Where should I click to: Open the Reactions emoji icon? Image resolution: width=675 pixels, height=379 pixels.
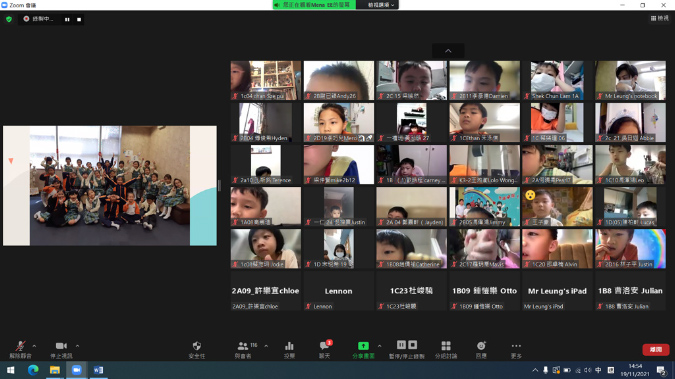tap(481, 350)
